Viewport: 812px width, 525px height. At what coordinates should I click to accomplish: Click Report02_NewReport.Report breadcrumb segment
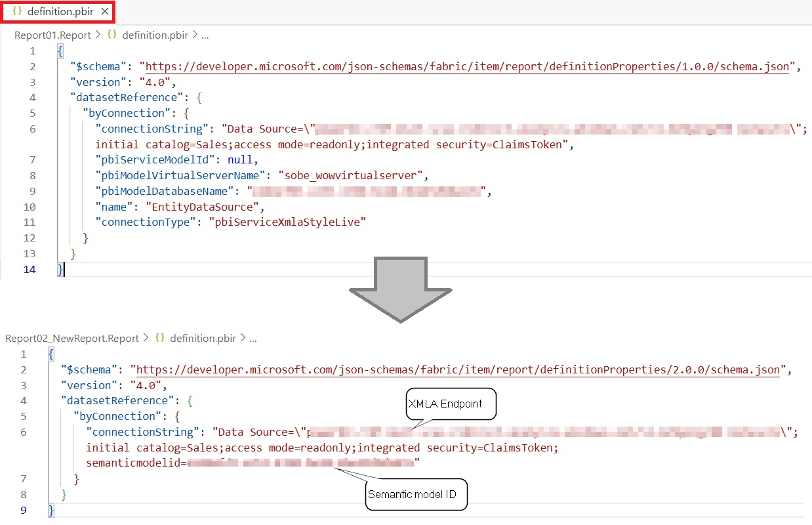[72, 339]
